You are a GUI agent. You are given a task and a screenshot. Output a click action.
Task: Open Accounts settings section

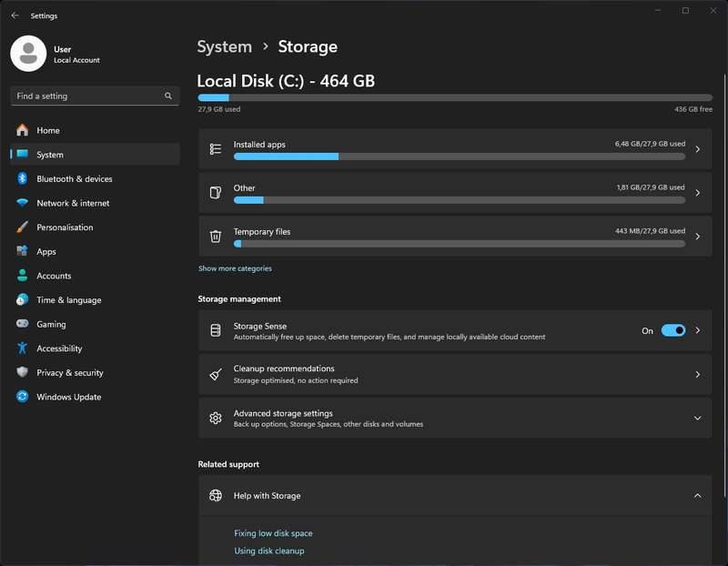(x=95, y=276)
